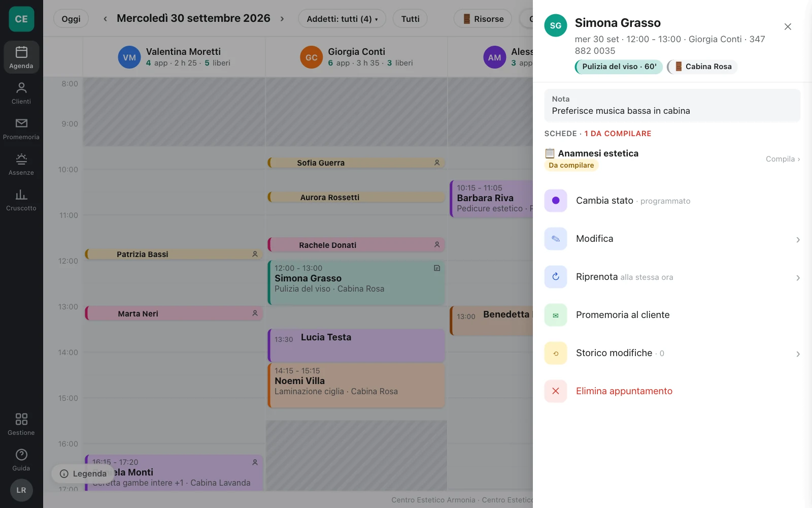
Task: Click the LR user avatar
Action: tap(21, 490)
